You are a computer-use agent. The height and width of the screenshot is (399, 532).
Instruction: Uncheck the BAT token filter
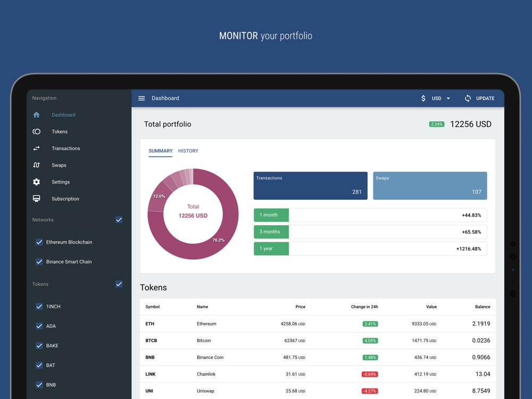tap(39, 365)
